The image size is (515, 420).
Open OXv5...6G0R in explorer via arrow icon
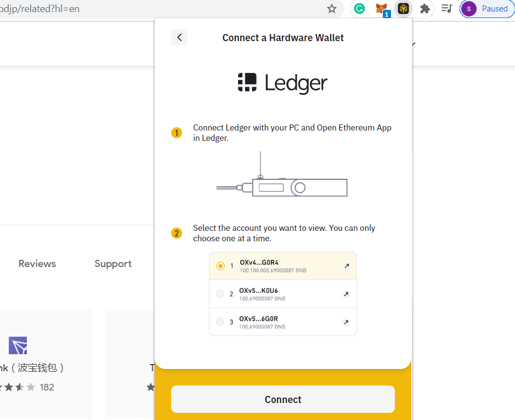coord(346,322)
